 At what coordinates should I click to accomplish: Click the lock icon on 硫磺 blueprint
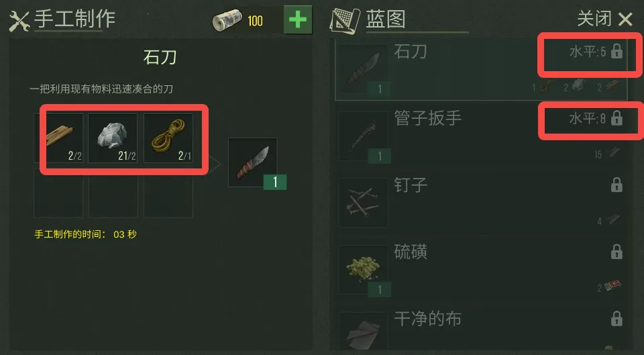(x=616, y=252)
